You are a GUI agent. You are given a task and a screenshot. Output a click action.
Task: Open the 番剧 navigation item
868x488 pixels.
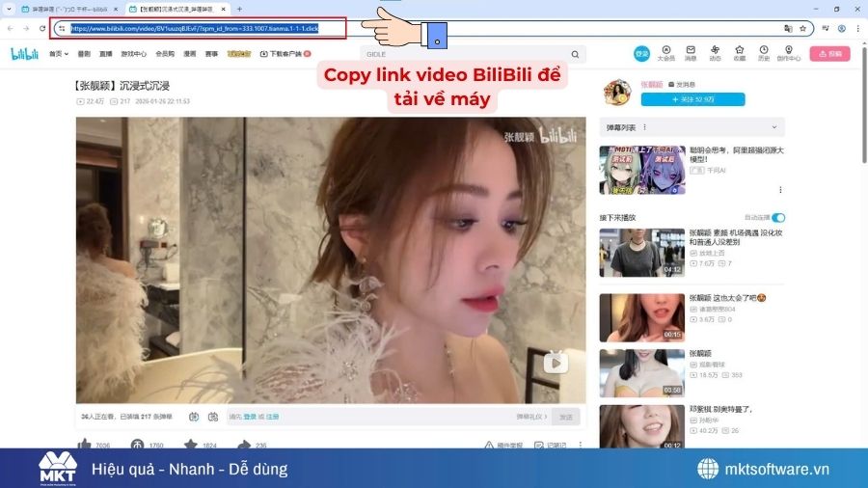click(x=84, y=54)
